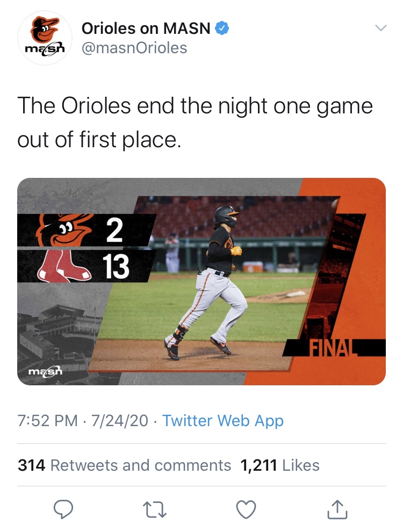Tap the @masnOrioles handle

point(134,48)
